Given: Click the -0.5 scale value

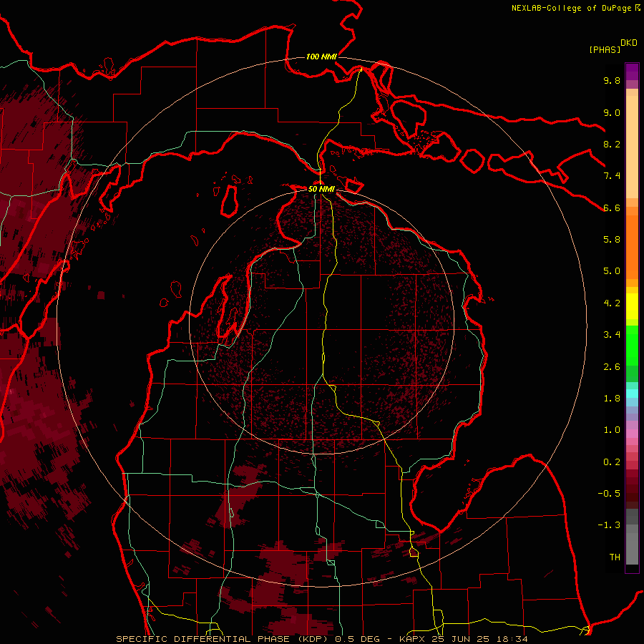Looking at the screenshot, I should [609, 494].
